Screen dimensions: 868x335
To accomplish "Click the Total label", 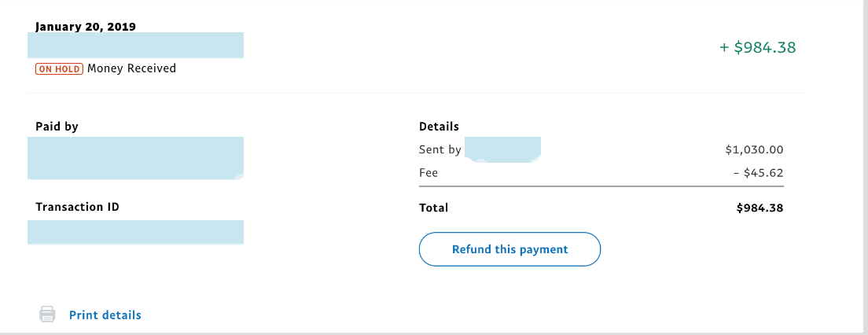I will [433, 208].
